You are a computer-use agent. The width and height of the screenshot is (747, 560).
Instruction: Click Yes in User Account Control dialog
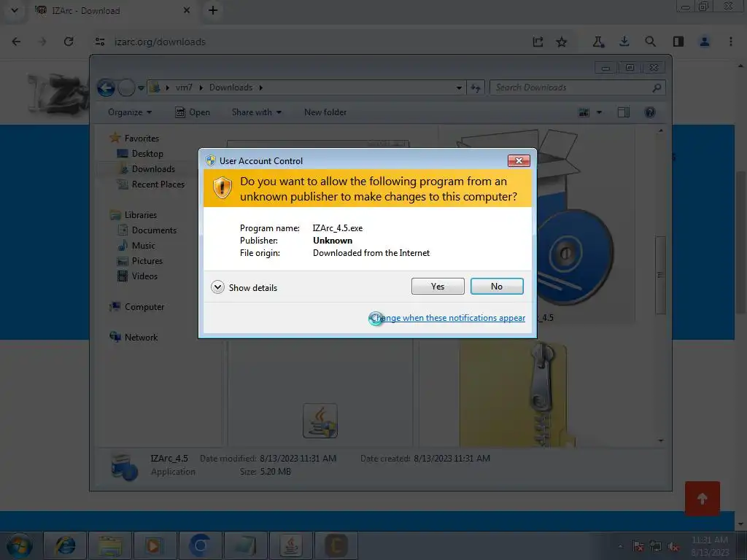(x=438, y=286)
